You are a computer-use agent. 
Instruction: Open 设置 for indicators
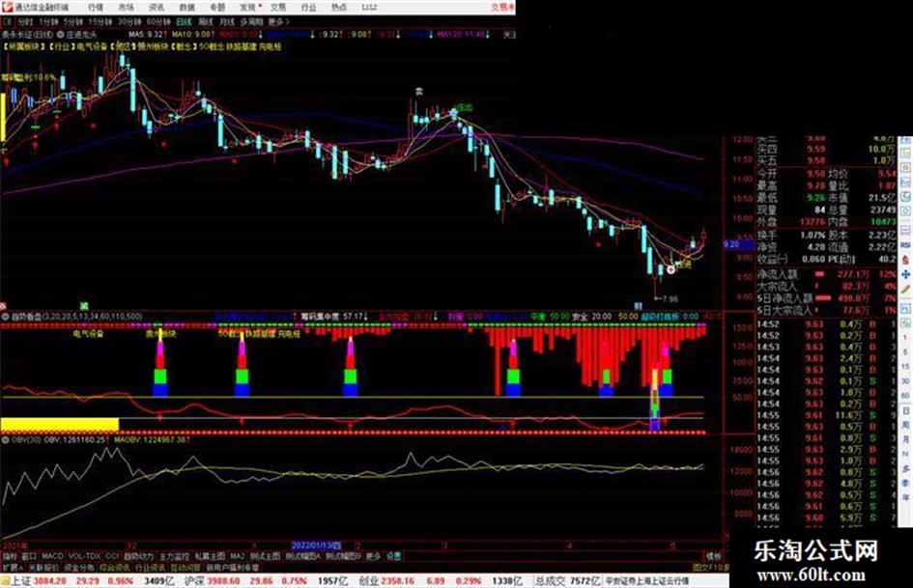[x=394, y=556]
